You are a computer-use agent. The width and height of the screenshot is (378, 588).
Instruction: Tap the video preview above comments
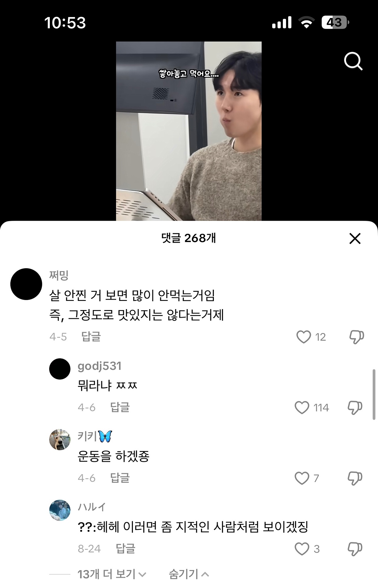pos(189,131)
